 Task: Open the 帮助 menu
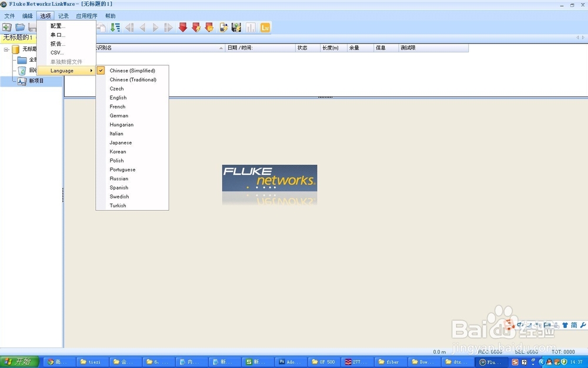pyautogui.click(x=111, y=16)
